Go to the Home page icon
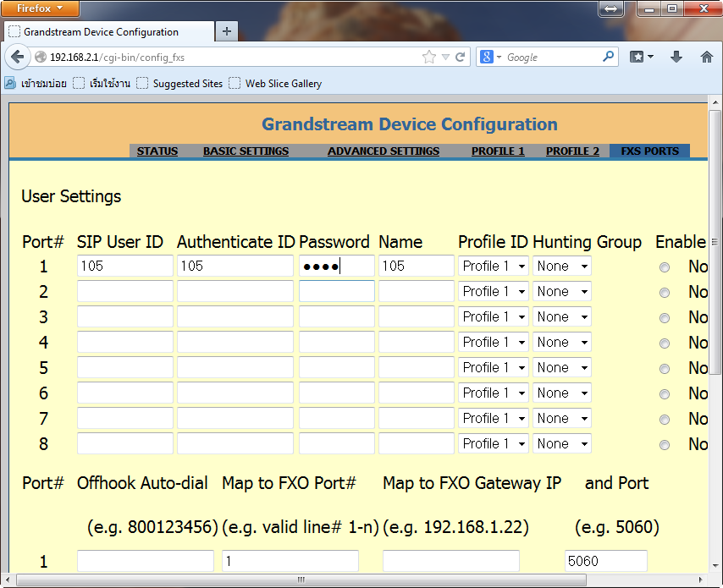Image resolution: width=723 pixels, height=588 pixels. (706, 57)
